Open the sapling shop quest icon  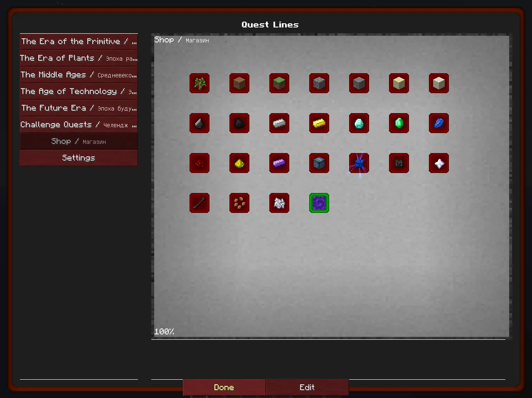[199, 83]
